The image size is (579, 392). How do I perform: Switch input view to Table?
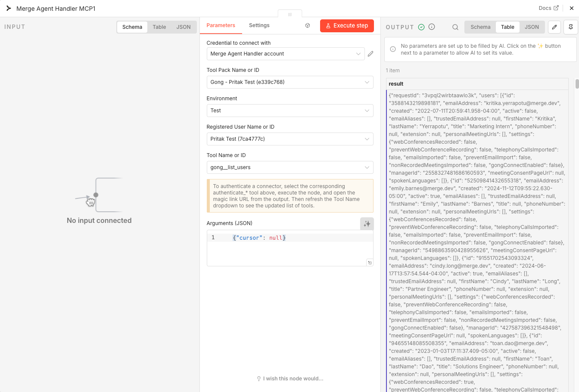point(159,27)
